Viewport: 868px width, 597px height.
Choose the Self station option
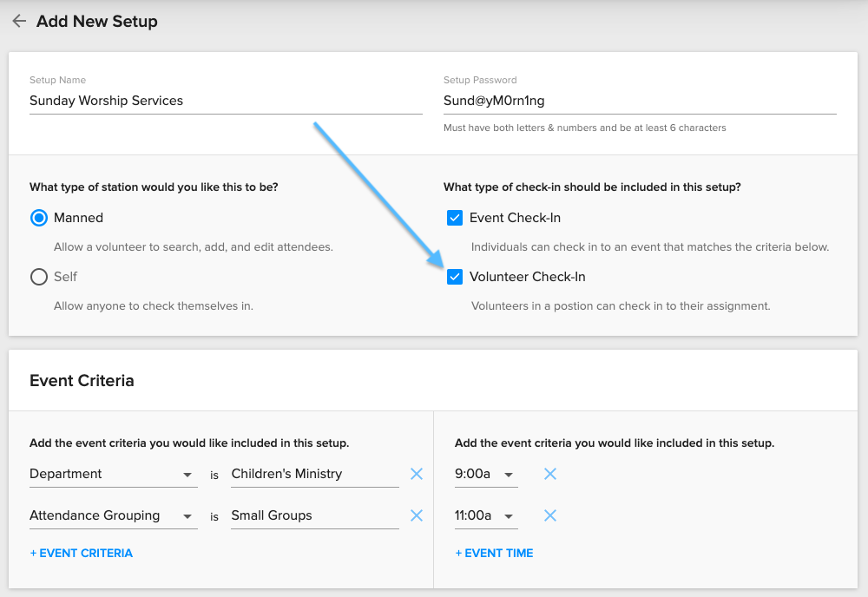tap(38, 277)
